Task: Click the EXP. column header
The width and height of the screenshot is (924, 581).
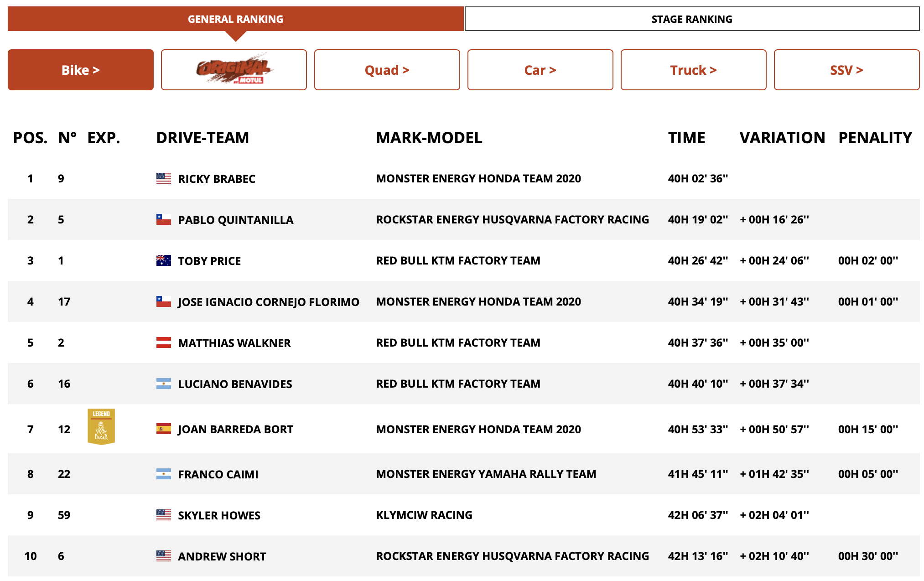Action: 104,138
